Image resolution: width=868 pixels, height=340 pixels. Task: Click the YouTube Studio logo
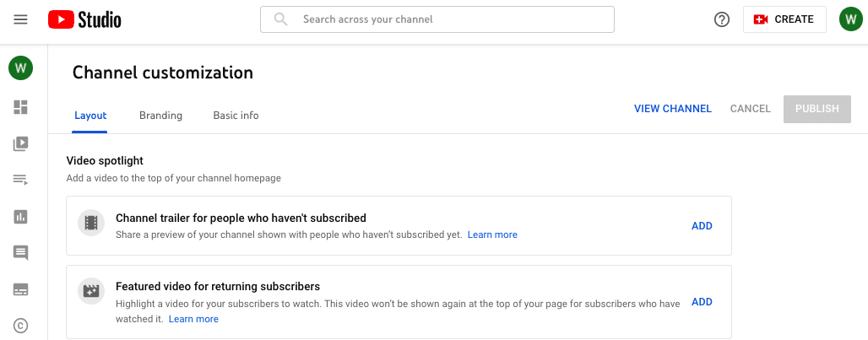(84, 20)
